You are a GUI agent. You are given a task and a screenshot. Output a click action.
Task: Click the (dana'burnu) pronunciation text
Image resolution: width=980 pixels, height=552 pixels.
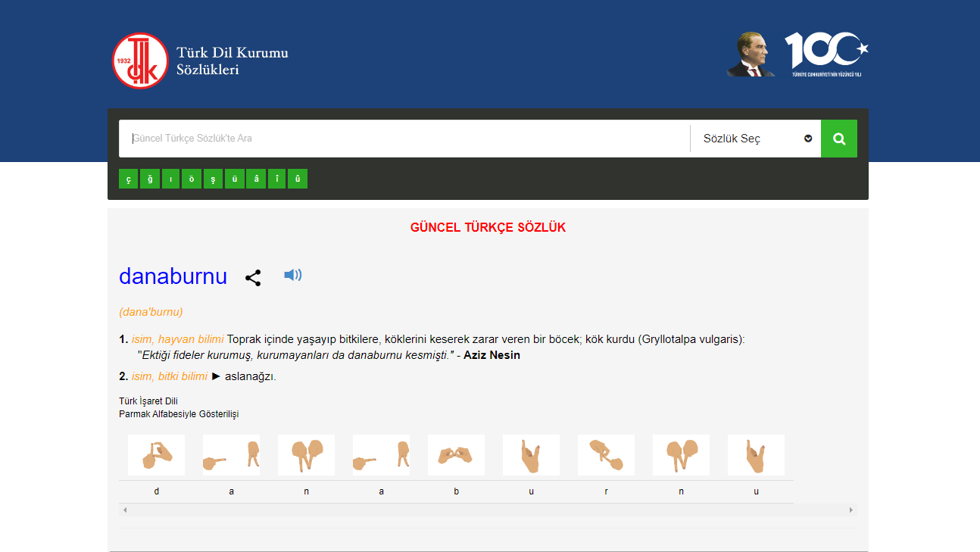(x=151, y=311)
